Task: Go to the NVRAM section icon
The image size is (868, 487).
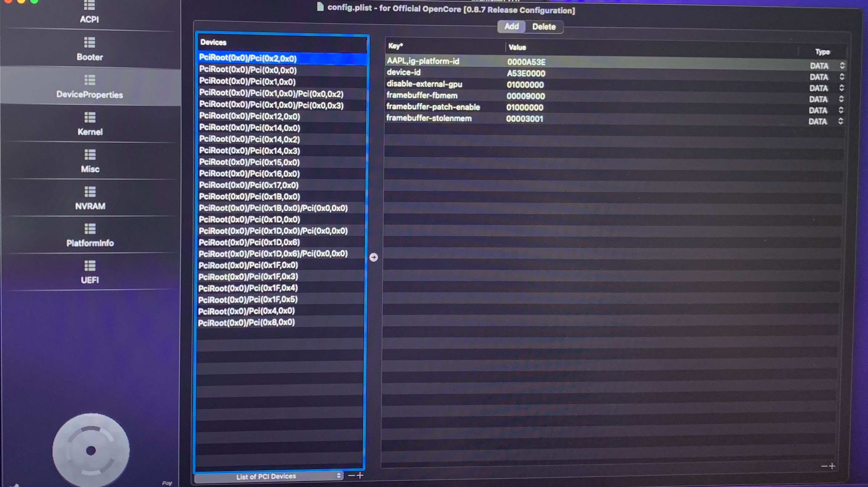Action: click(x=90, y=192)
